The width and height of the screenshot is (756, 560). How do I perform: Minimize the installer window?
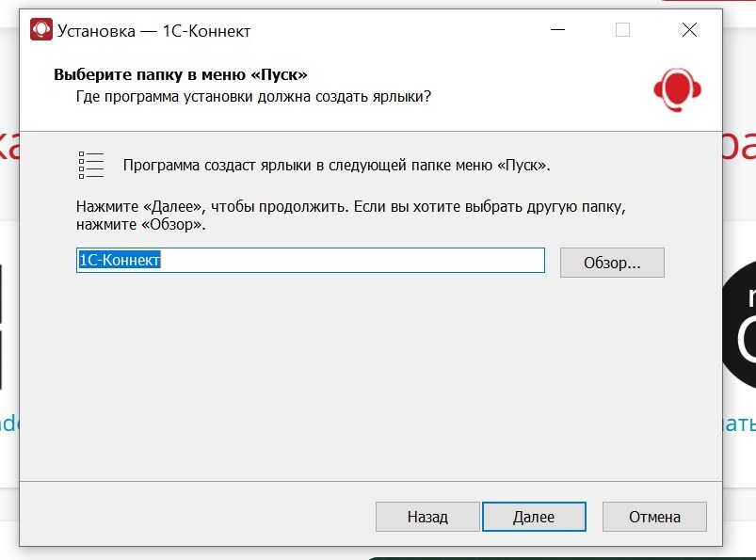click(x=557, y=30)
